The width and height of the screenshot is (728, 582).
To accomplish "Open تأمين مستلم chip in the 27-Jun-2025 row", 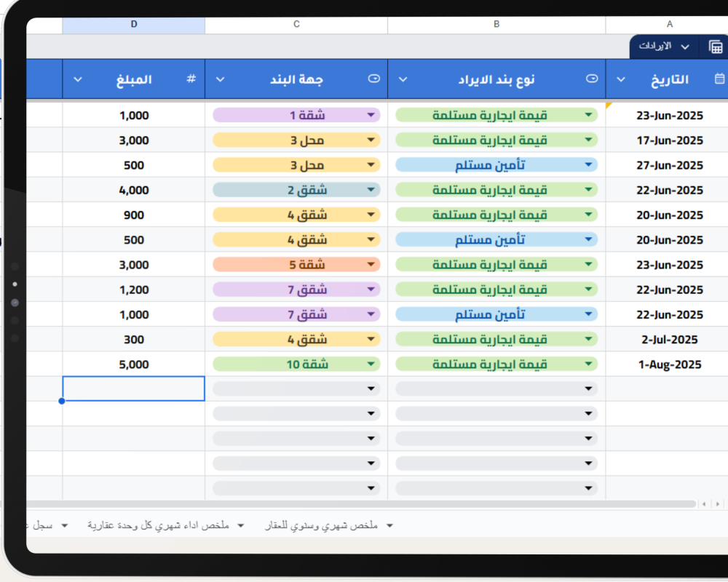I will click(x=496, y=164).
